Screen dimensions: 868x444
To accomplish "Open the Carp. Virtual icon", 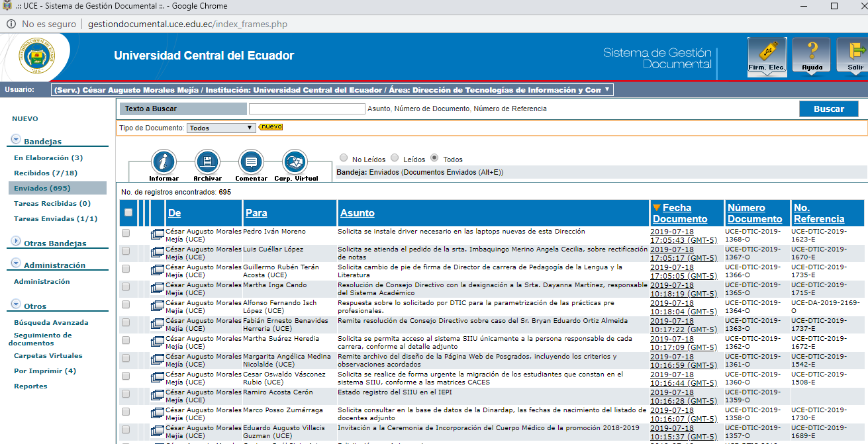I will coord(295,166).
